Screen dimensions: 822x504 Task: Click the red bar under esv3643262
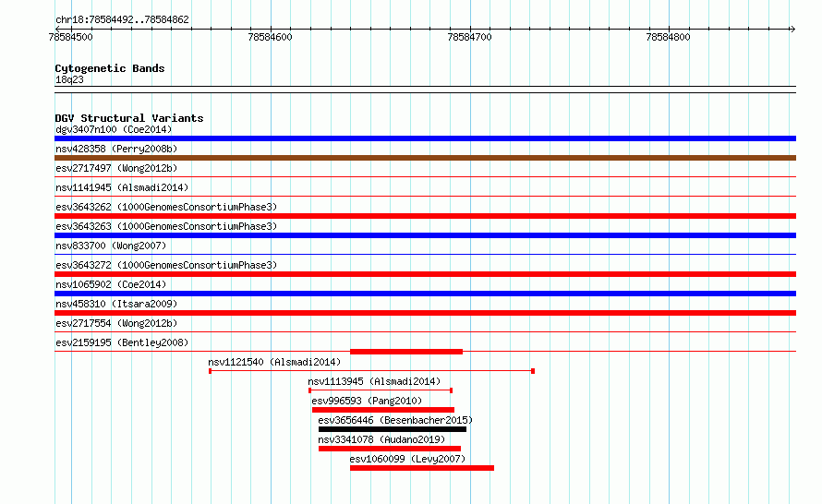[x=425, y=216]
